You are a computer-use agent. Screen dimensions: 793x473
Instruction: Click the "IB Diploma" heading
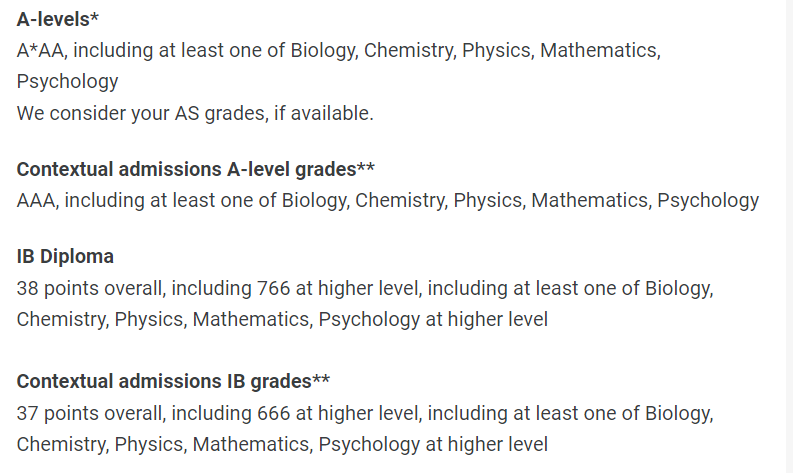(65, 256)
